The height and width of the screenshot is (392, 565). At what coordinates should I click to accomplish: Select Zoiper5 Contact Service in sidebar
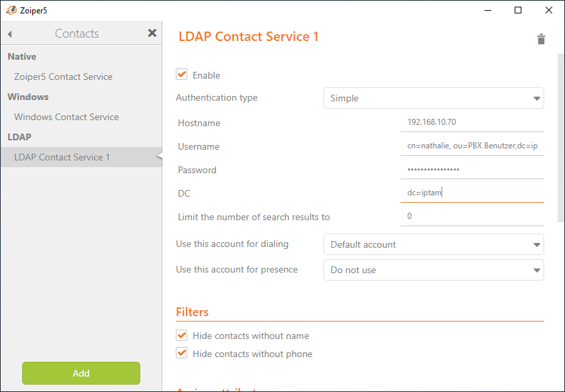(x=63, y=77)
